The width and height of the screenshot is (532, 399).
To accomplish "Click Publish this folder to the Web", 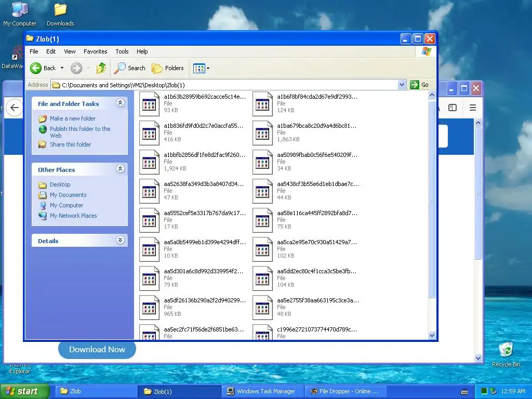I will (x=80, y=132).
